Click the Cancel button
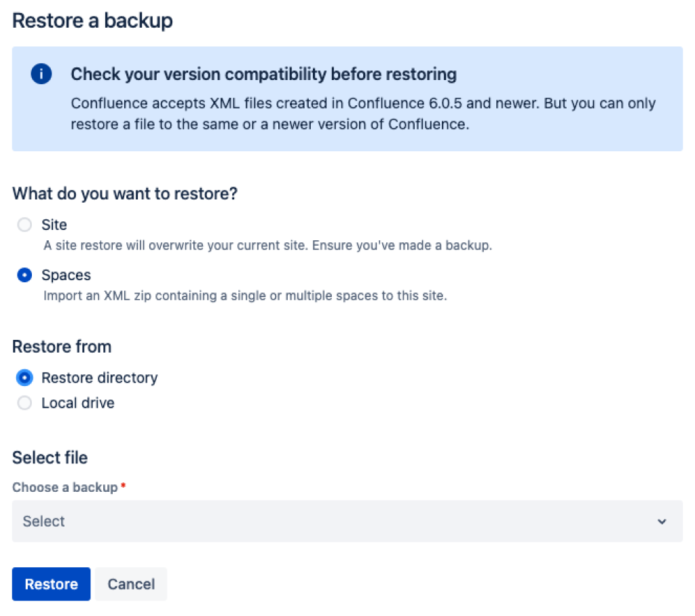695x616 pixels. [131, 584]
